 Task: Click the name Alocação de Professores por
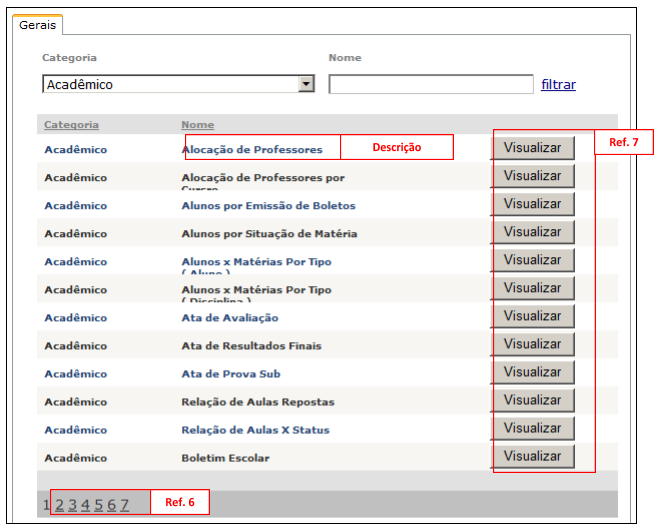click(263, 177)
